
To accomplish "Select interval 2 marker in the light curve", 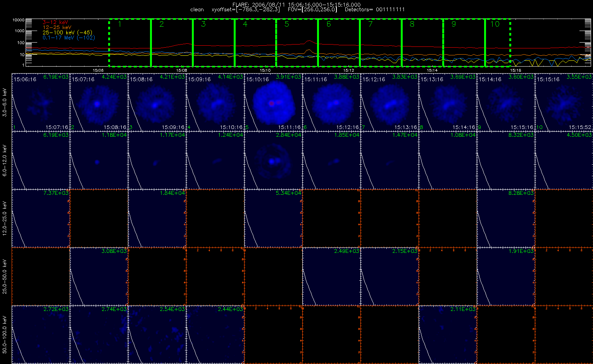I will pyautogui.click(x=162, y=24).
